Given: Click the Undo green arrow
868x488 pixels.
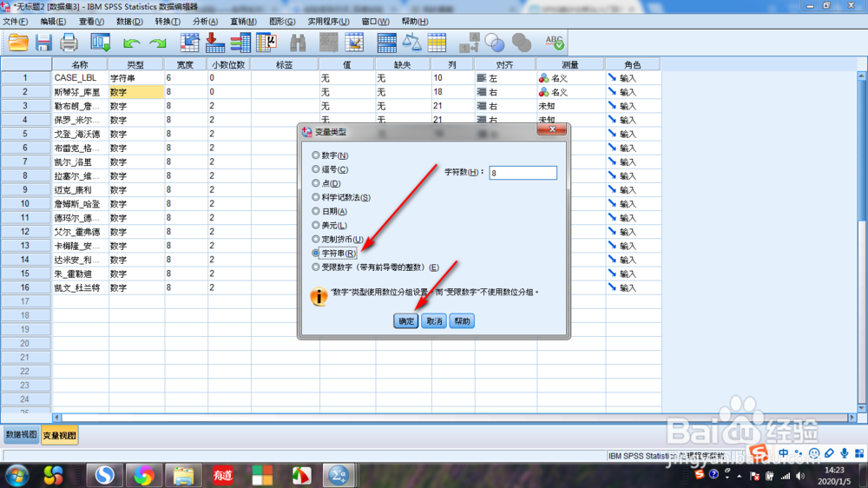Looking at the screenshot, I should (x=131, y=43).
